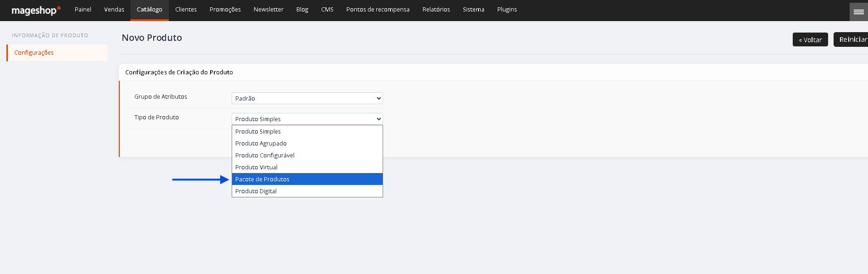Screen dimensions: 868x274
Task: Go to the Painel menu
Action: pos(83,10)
